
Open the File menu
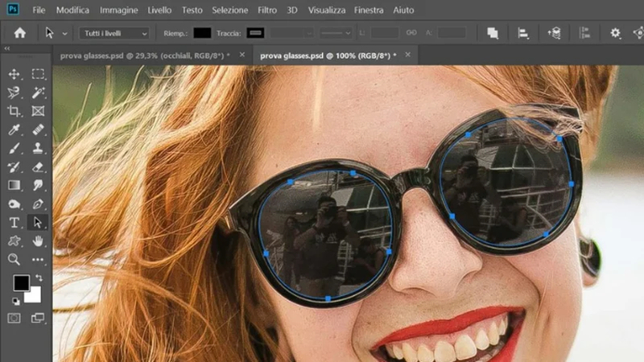click(39, 10)
